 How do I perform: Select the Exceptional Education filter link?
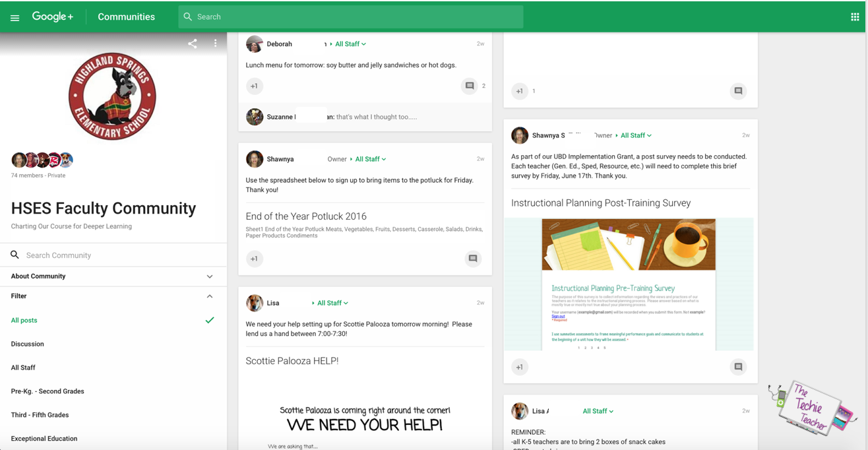coord(44,438)
